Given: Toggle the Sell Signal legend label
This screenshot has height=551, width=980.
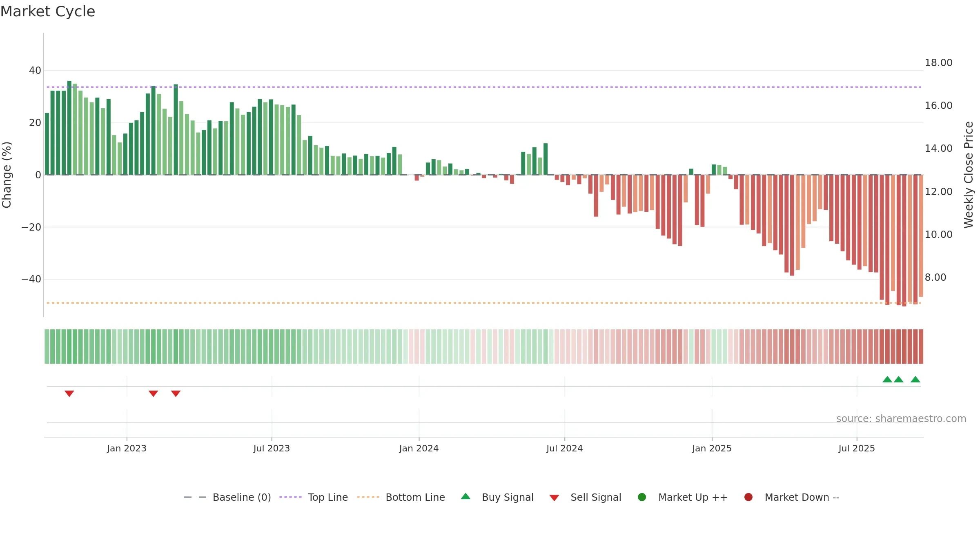Looking at the screenshot, I should coord(596,498).
